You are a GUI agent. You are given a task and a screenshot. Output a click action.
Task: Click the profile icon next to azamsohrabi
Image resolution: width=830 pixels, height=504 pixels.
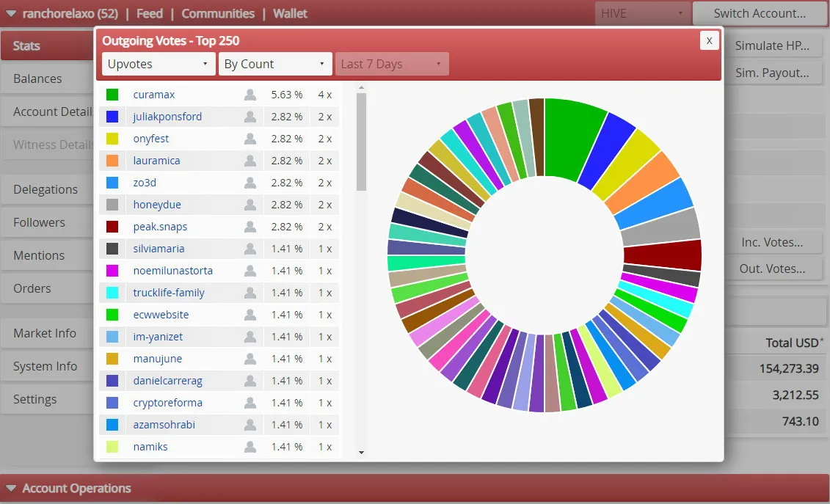pyautogui.click(x=250, y=424)
